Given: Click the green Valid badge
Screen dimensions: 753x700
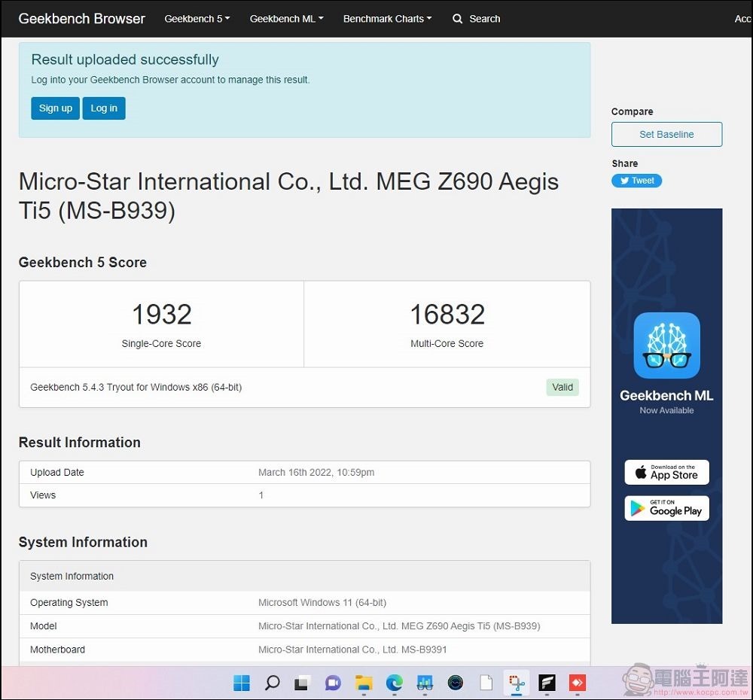Looking at the screenshot, I should 562,387.
